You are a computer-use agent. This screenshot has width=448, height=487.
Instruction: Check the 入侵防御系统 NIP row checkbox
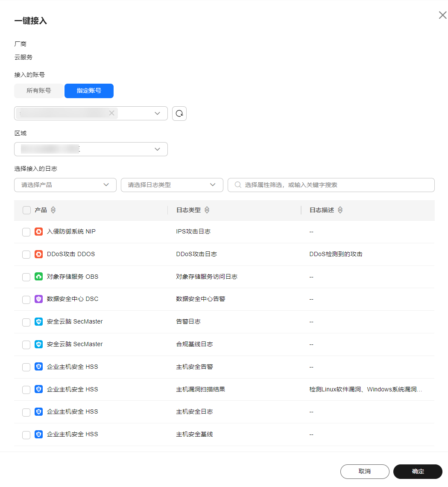tap(26, 232)
